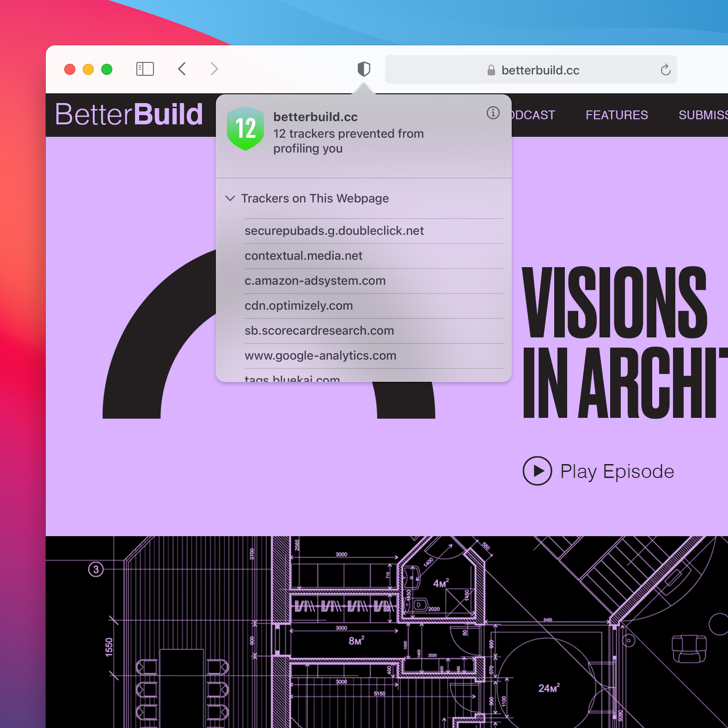Click the green full screen window button

107,69
